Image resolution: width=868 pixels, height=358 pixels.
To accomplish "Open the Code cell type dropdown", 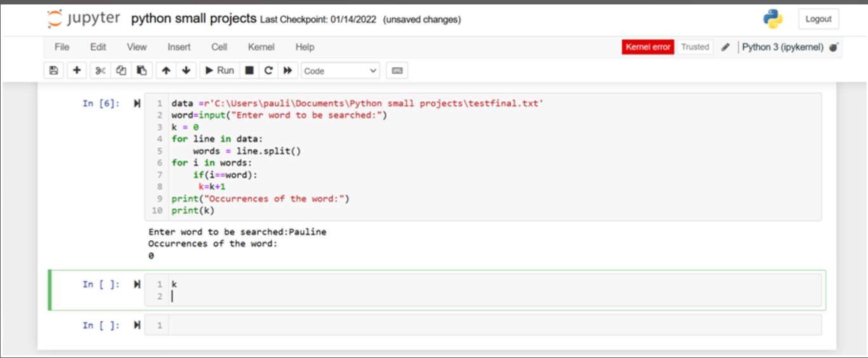I will [x=341, y=71].
